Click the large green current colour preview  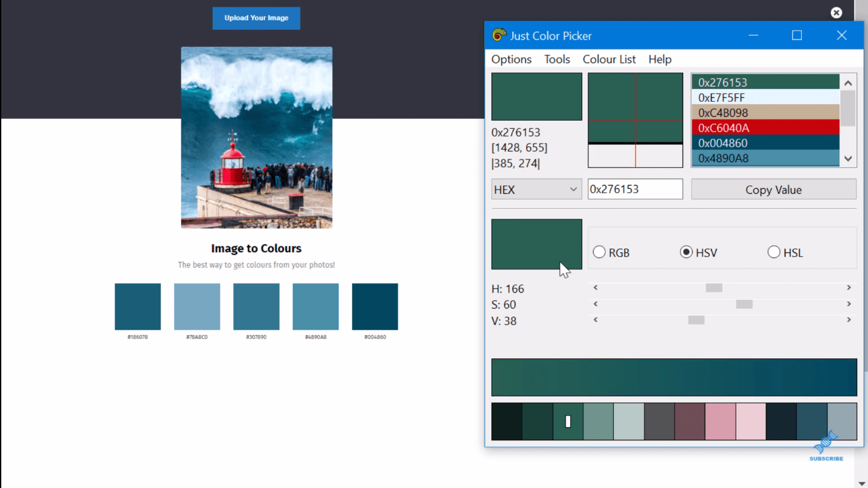(537, 97)
